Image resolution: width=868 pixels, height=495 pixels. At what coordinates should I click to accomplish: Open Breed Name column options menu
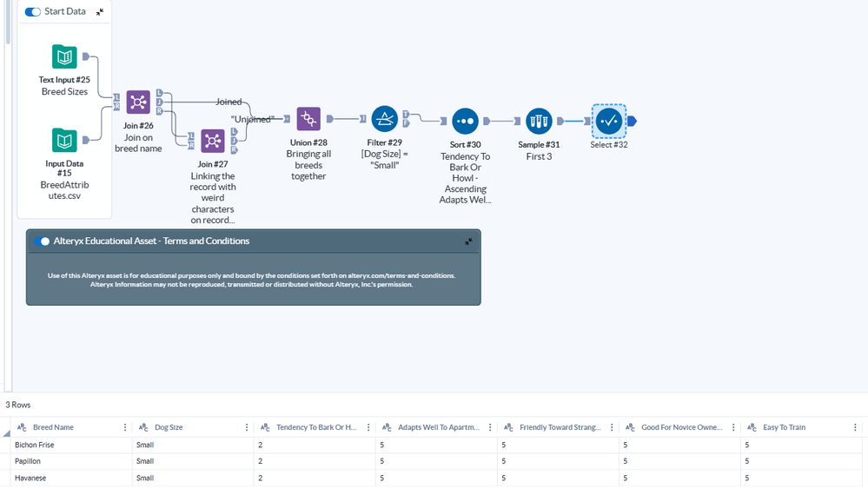(125, 427)
